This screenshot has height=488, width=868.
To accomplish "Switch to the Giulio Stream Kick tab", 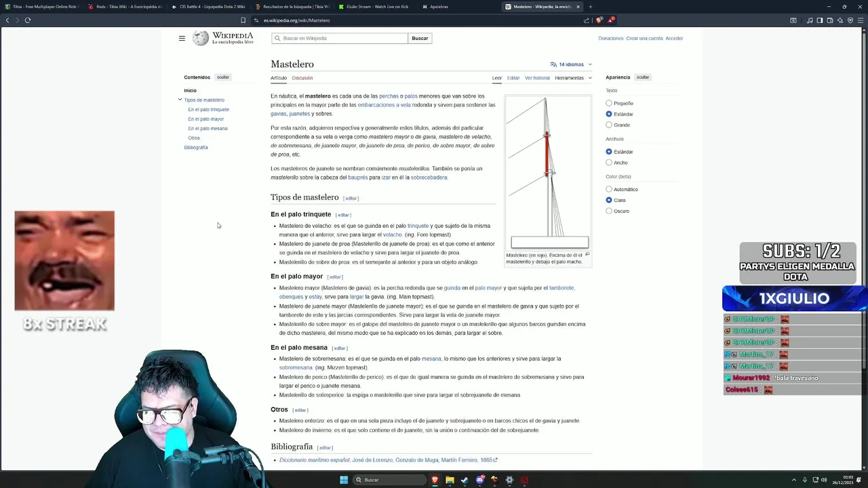I will tap(374, 7).
